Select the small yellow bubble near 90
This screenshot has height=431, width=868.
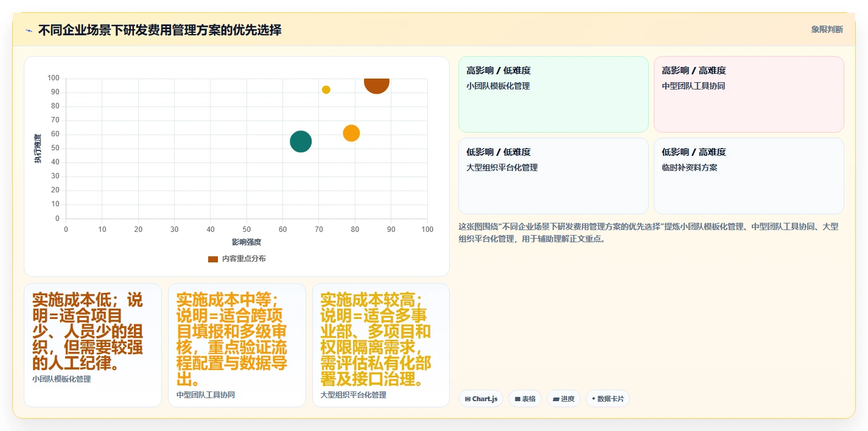coord(326,89)
